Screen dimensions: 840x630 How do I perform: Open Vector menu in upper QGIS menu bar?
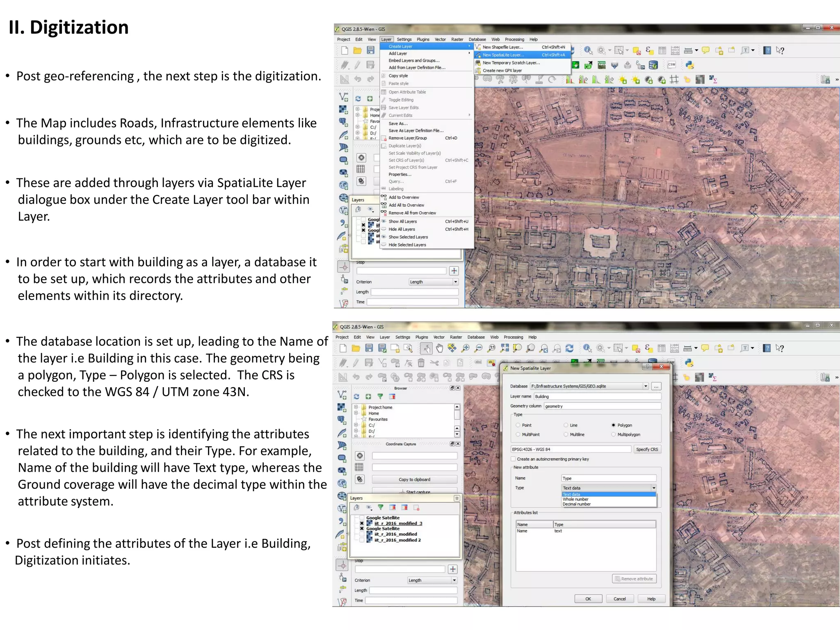(x=440, y=39)
